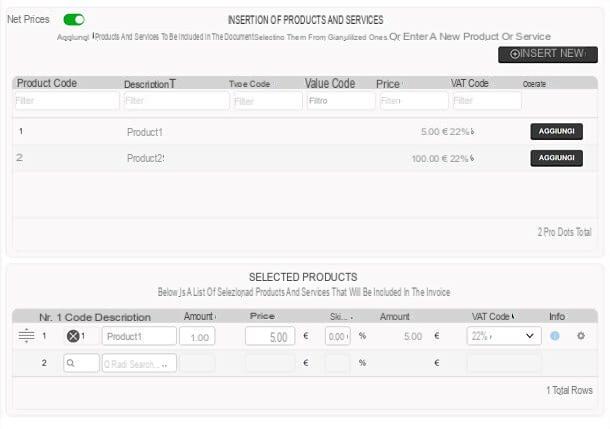Add Product2 with its AGGIUNGI button

pyautogui.click(x=556, y=158)
